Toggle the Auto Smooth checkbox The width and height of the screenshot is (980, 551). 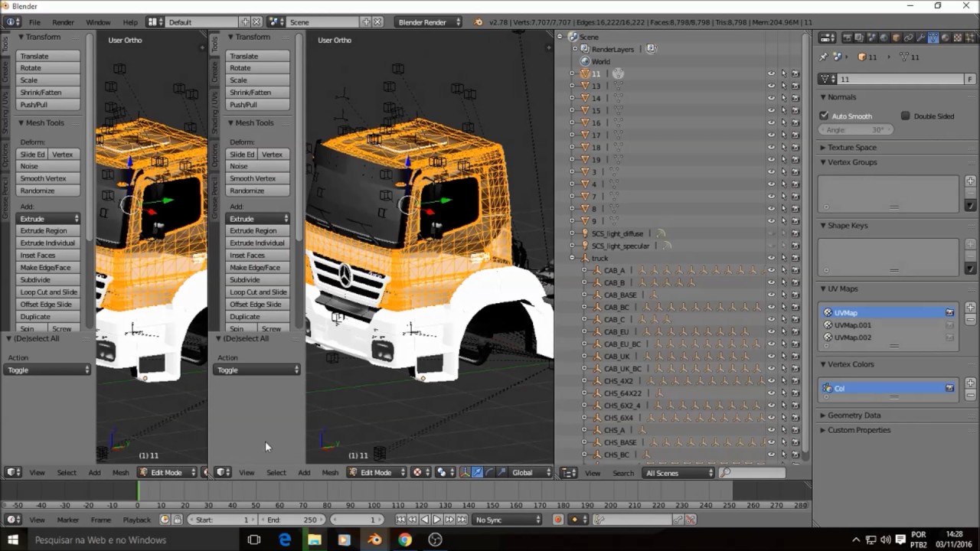coord(825,116)
